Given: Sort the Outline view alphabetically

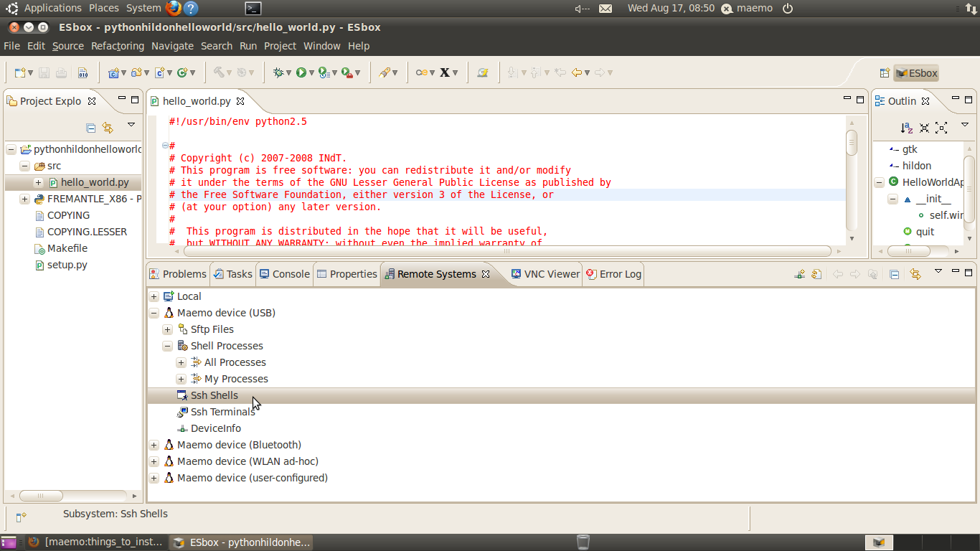Looking at the screenshot, I should pyautogui.click(x=907, y=128).
